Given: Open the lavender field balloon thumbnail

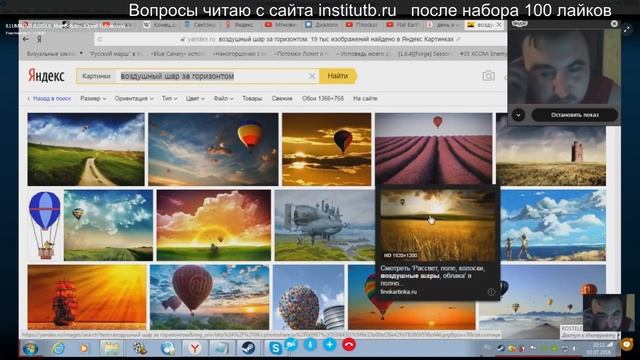Looking at the screenshot, I should [x=433, y=149].
